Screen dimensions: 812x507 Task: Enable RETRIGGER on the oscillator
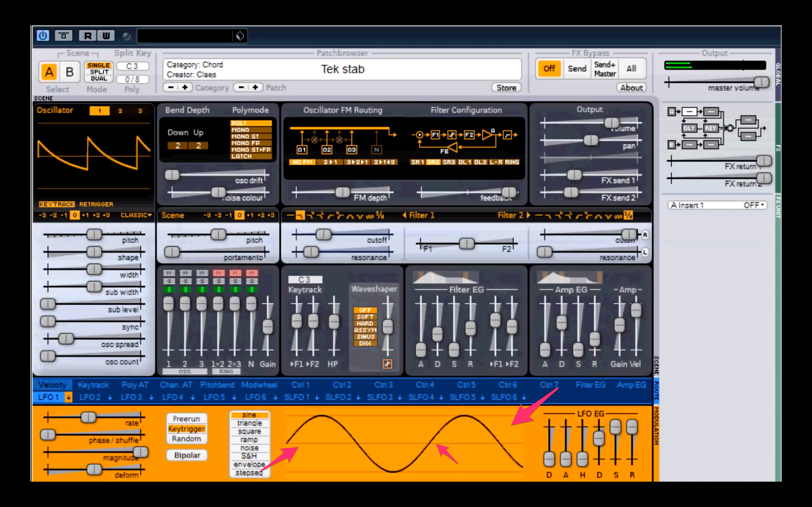[x=96, y=204]
